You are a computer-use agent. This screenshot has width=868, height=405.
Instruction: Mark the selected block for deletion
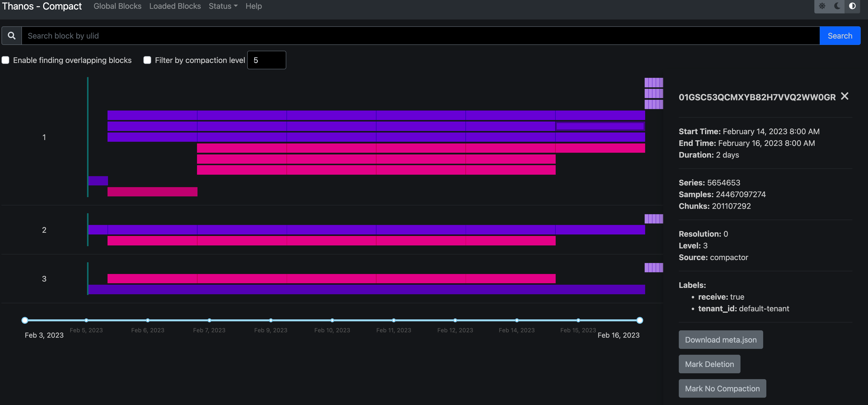coord(709,364)
